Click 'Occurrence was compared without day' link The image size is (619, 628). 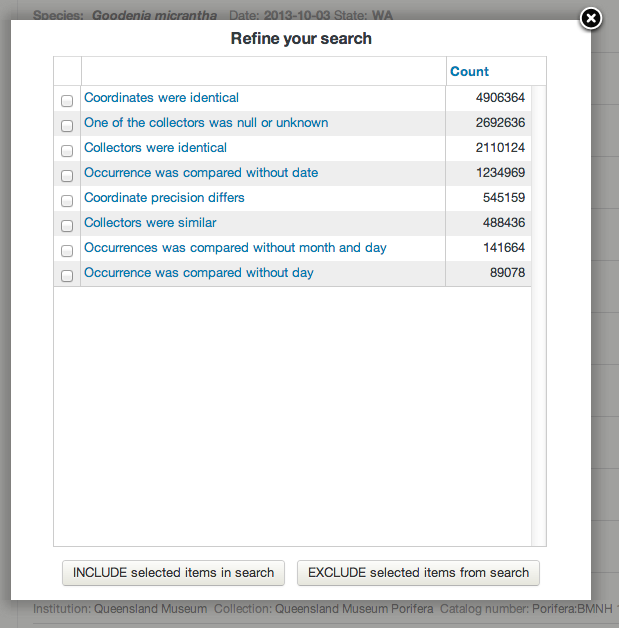(x=198, y=273)
